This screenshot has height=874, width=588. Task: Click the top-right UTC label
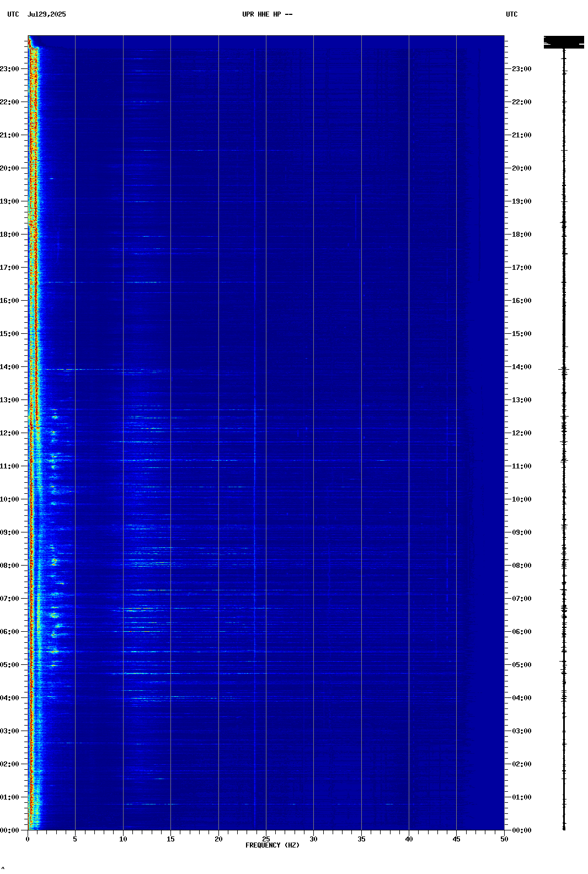coord(512,14)
